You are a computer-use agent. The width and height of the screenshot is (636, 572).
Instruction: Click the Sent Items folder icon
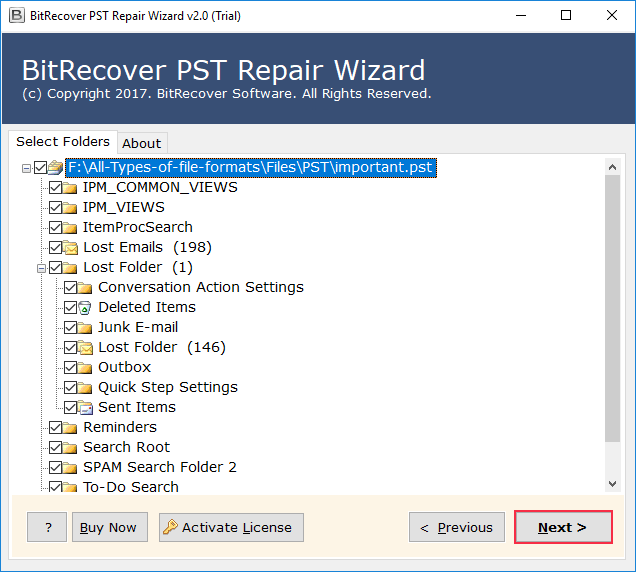(x=86, y=407)
